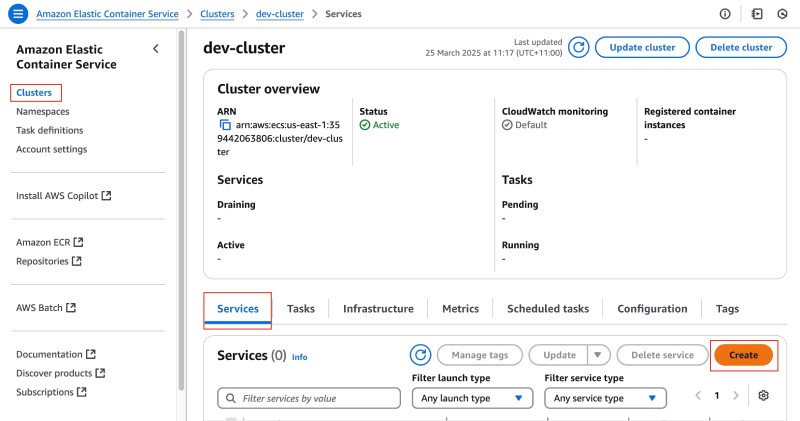This screenshot has height=421, width=800.
Task: Click the orange Create service button
Action: 743,355
